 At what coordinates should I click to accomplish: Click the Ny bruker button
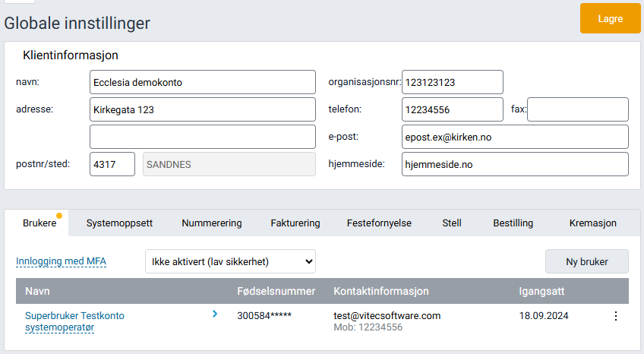tap(587, 261)
